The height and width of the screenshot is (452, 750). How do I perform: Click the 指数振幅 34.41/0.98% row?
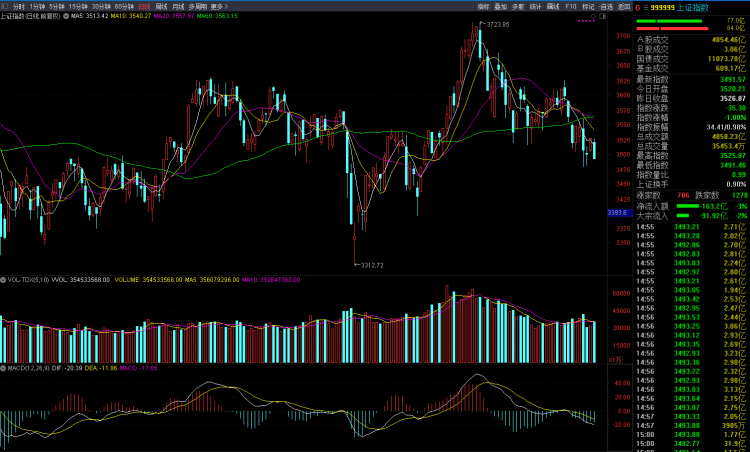[691, 127]
